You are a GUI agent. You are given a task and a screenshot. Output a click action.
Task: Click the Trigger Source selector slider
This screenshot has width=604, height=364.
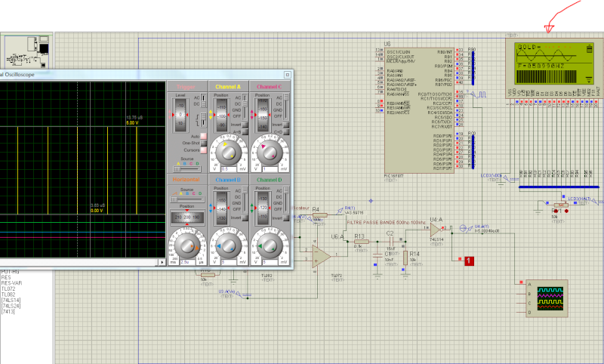[186, 168]
